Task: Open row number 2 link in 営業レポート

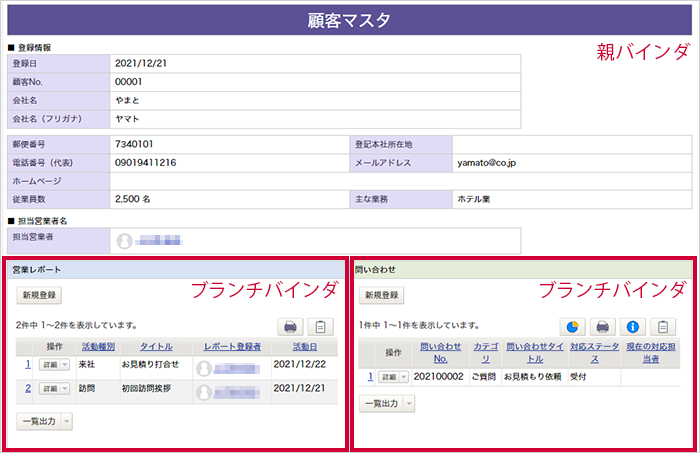Action: (28, 389)
